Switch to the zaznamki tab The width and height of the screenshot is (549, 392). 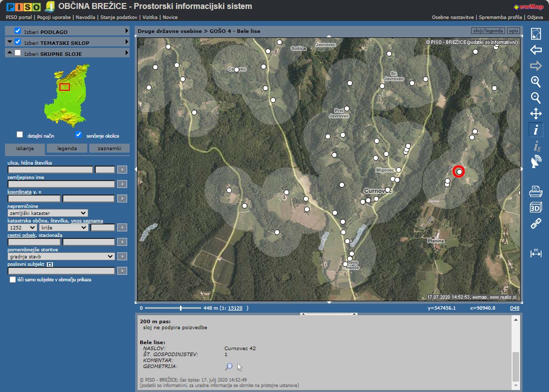click(109, 148)
